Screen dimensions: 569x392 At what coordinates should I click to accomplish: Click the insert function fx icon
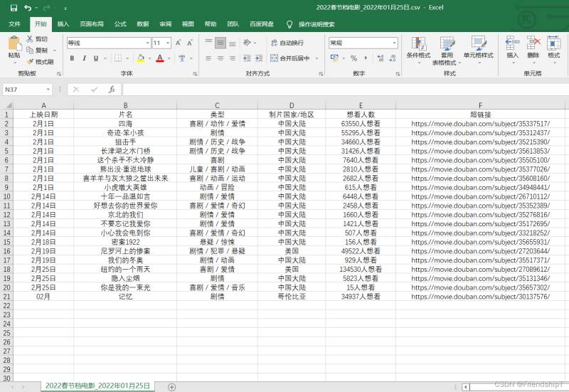point(112,90)
